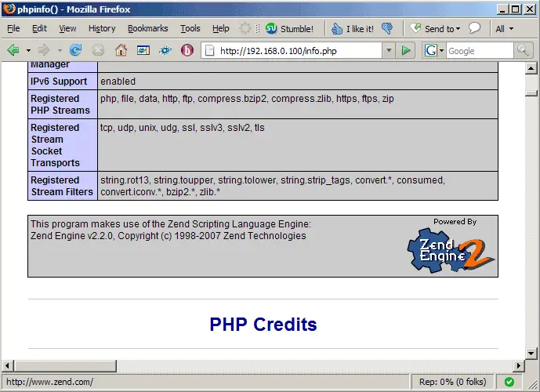Click the Zend Engine 2 logo

(x=451, y=251)
